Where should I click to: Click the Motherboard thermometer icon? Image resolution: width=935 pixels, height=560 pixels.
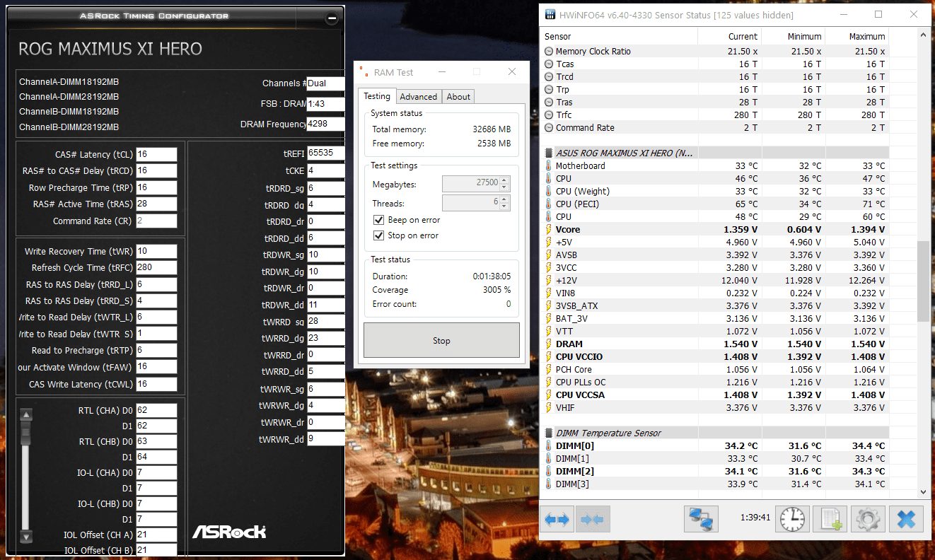[x=549, y=166]
